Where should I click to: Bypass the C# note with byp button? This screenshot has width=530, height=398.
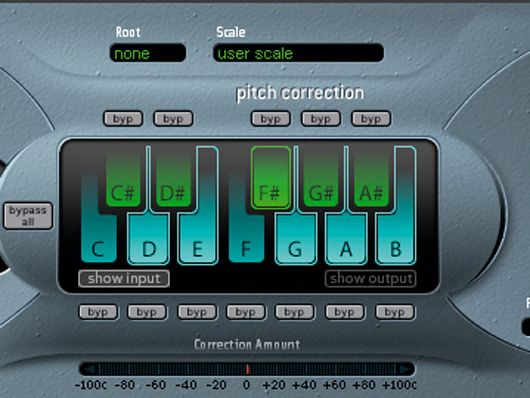[x=123, y=119]
